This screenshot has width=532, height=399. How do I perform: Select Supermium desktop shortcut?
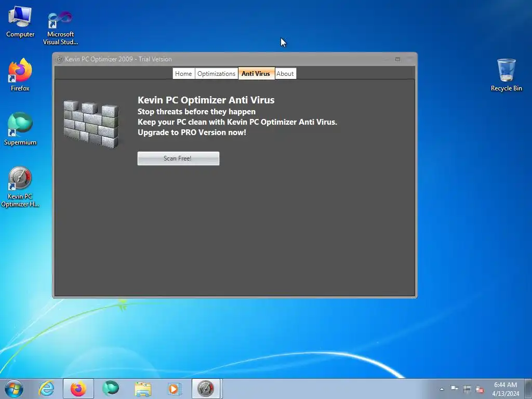tap(20, 129)
